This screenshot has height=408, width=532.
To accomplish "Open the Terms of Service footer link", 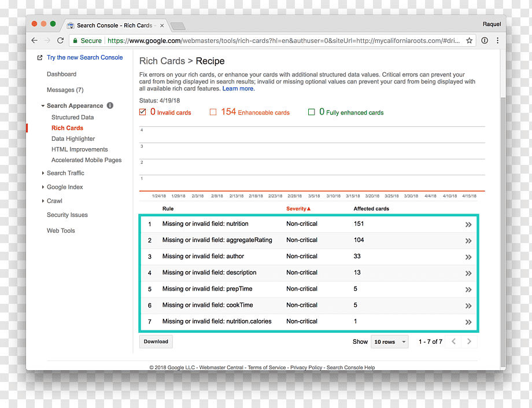I will (x=267, y=367).
